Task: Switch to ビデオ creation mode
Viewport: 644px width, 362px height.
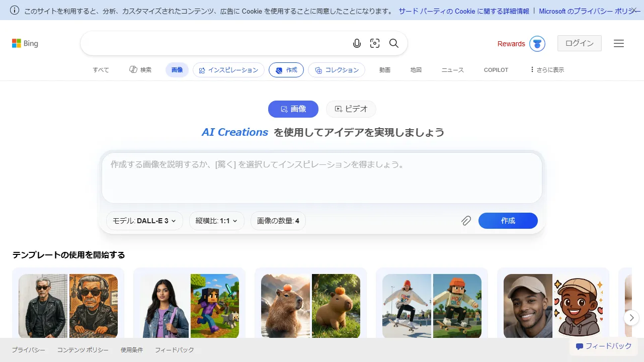Action: (x=351, y=109)
